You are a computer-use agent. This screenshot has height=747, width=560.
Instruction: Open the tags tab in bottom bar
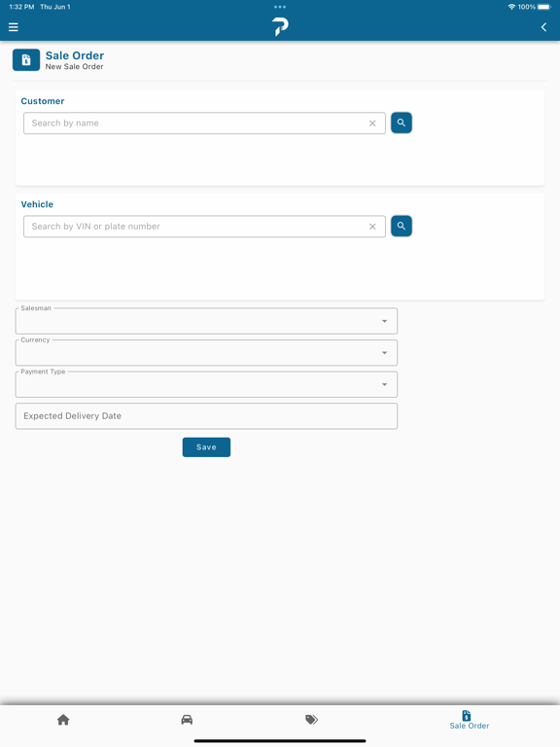311,720
